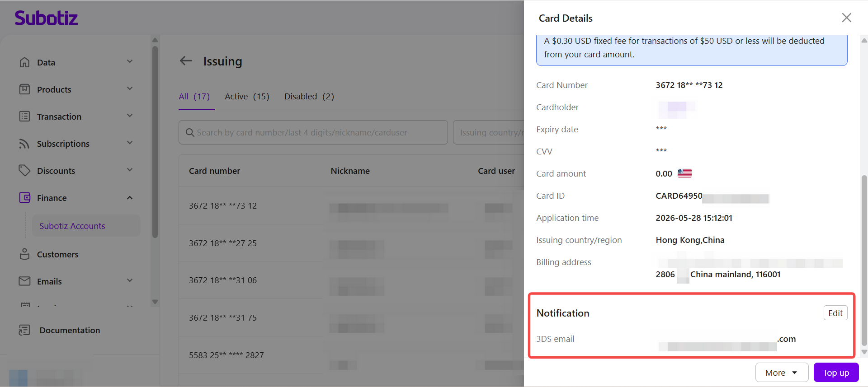Click the Nickname column header
The width and height of the screenshot is (868, 387).
(350, 171)
